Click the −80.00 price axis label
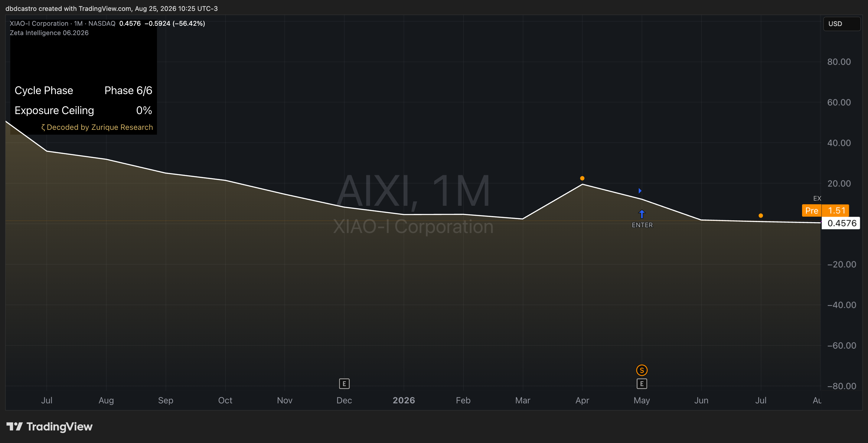This screenshot has width=868, height=443. pos(841,386)
